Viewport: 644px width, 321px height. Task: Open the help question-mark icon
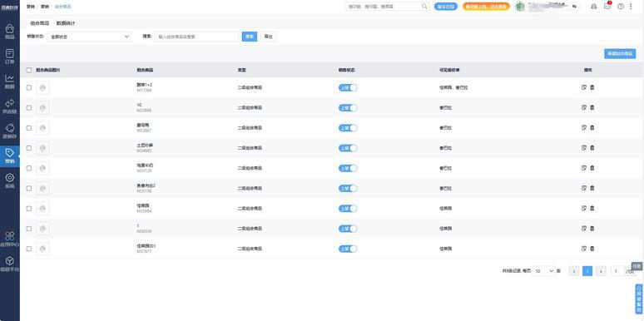[621, 7]
